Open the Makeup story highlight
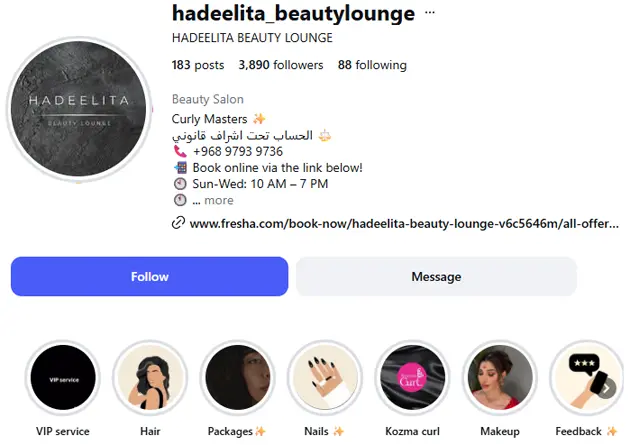Viewport: 630px width, 445px height. click(500, 378)
